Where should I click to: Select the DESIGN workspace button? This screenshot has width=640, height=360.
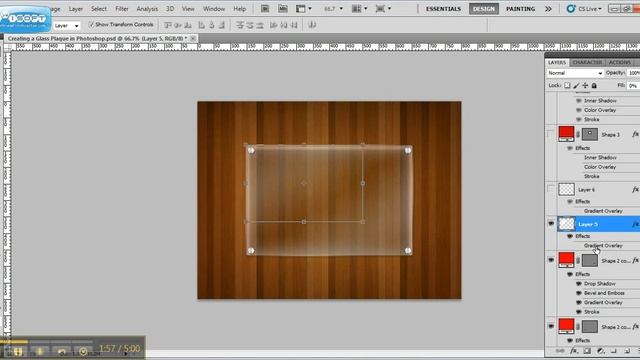point(484,9)
